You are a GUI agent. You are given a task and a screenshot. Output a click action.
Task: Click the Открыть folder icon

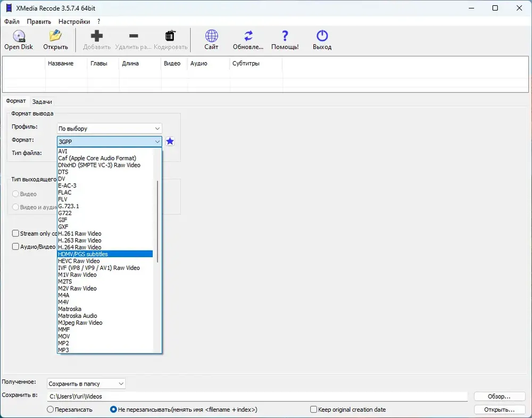pyautogui.click(x=55, y=36)
